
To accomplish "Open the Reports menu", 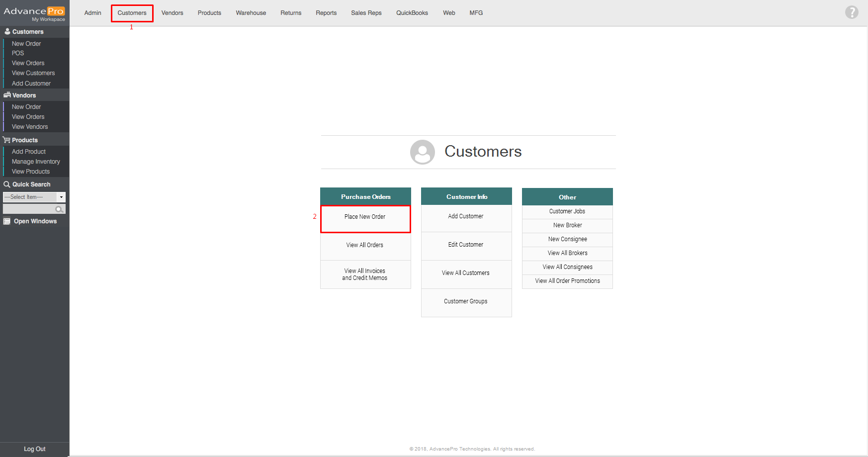I will (326, 13).
